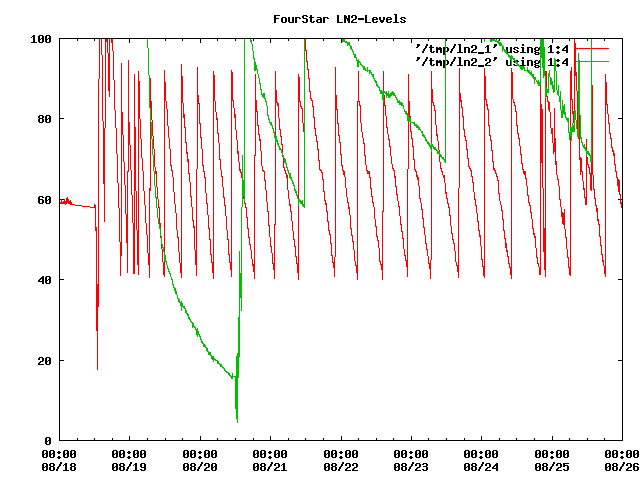Click the red line sample in legend
This screenshot has width=640, height=480.
(591, 48)
